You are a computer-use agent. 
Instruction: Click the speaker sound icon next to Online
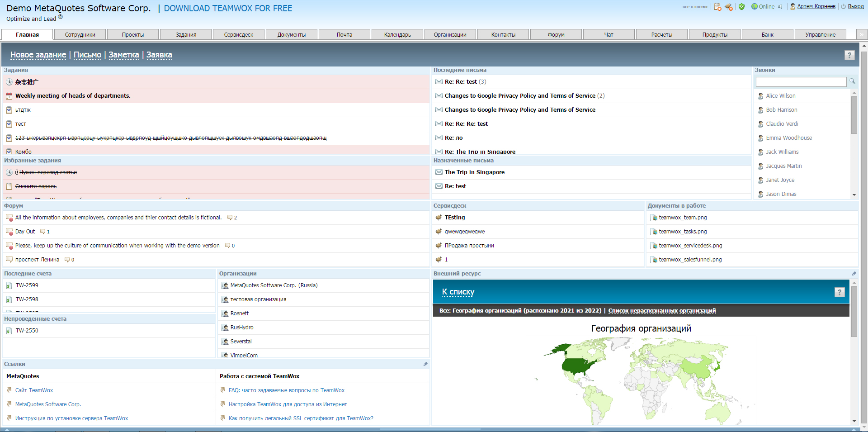click(x=780, y=7)
